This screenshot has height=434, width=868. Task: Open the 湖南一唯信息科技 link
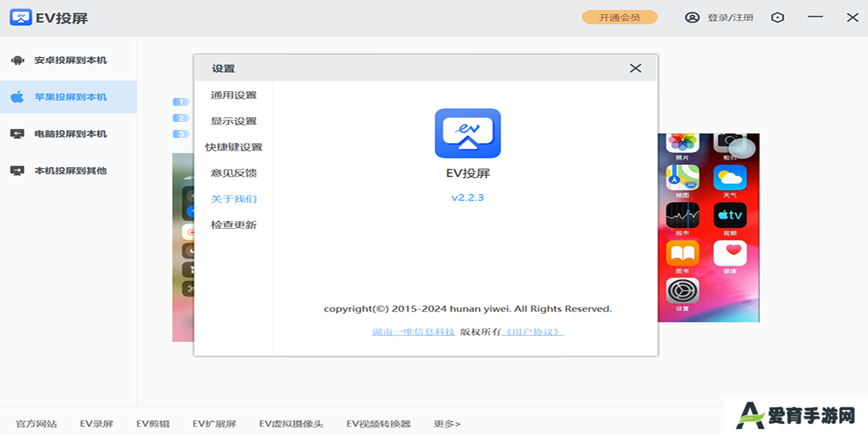click(x=414, y=331)
